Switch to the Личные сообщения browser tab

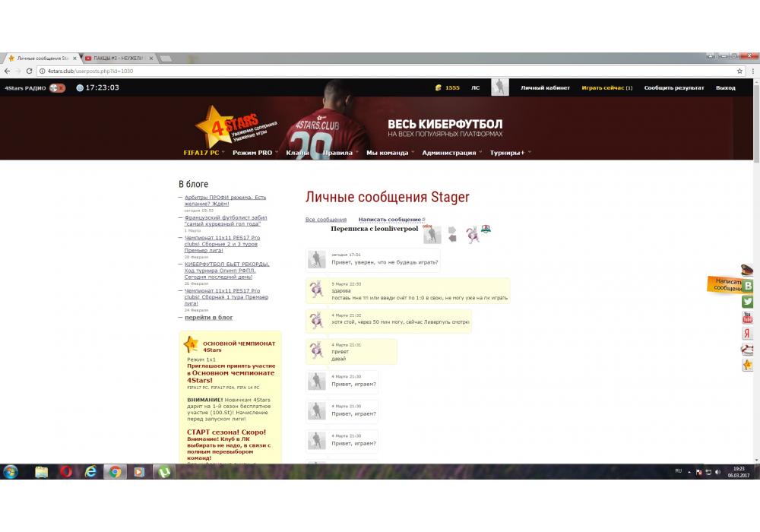click(x=41, y=59)
